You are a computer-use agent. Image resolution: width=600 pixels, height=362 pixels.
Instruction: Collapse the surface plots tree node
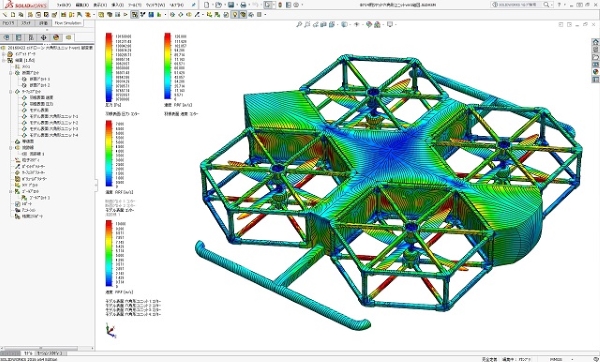tap(11, 92)
